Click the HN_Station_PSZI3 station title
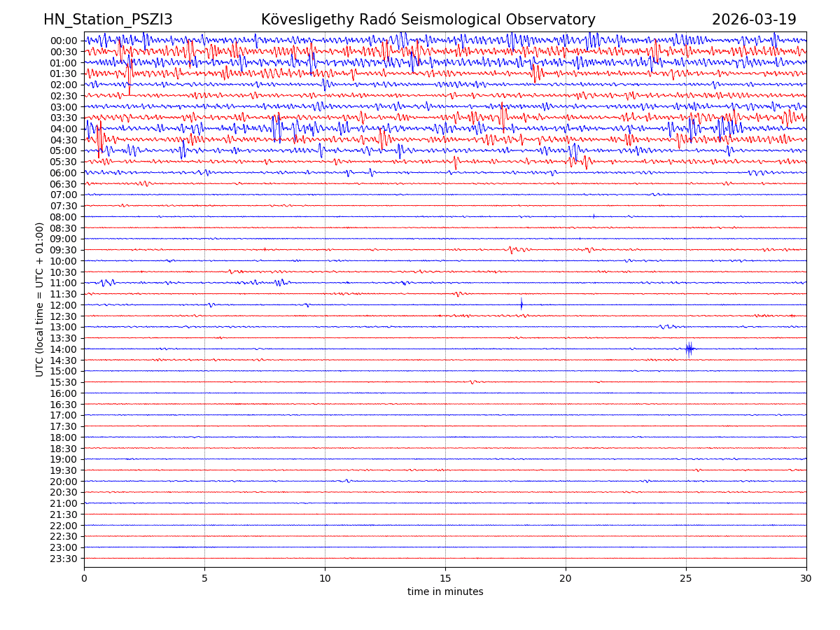 coord(108,20)
